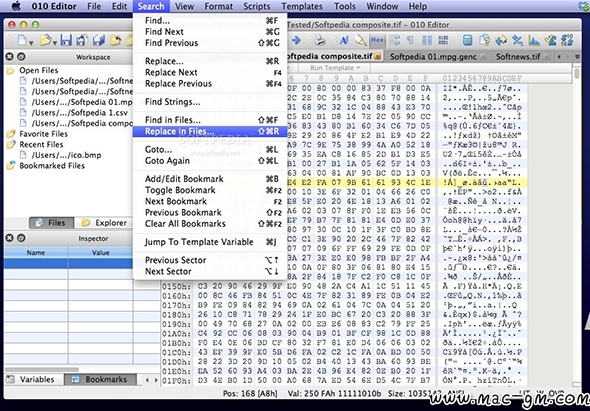
Task: Open the Scripts menu
Action: point(257,6)
